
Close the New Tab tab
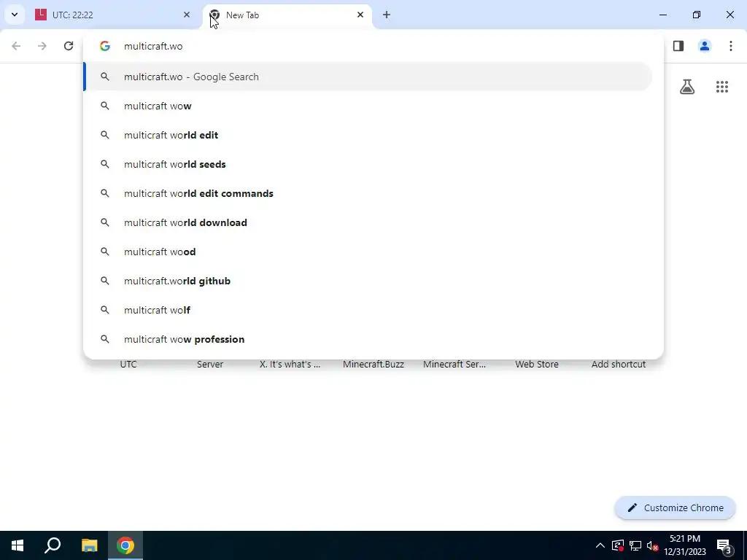point(360,15)
